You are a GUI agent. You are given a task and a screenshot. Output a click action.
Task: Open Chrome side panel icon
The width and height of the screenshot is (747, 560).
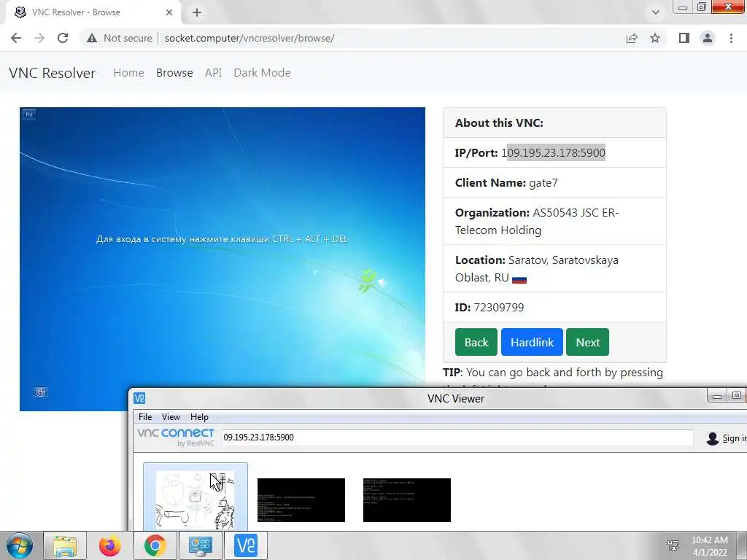point(684,38)
